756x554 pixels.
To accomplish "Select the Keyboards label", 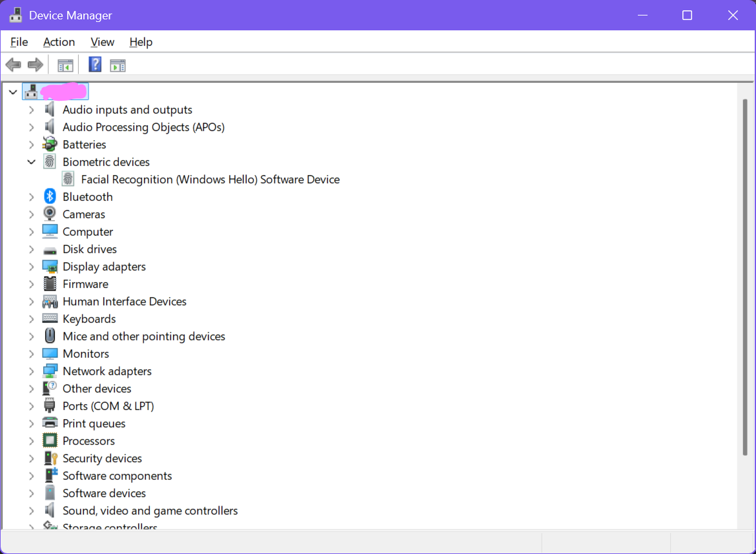I will (x=89, y=319).
